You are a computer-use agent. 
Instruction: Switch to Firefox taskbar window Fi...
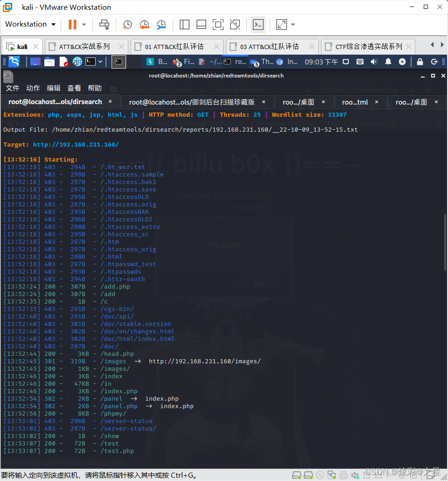(x=183, y=62)
